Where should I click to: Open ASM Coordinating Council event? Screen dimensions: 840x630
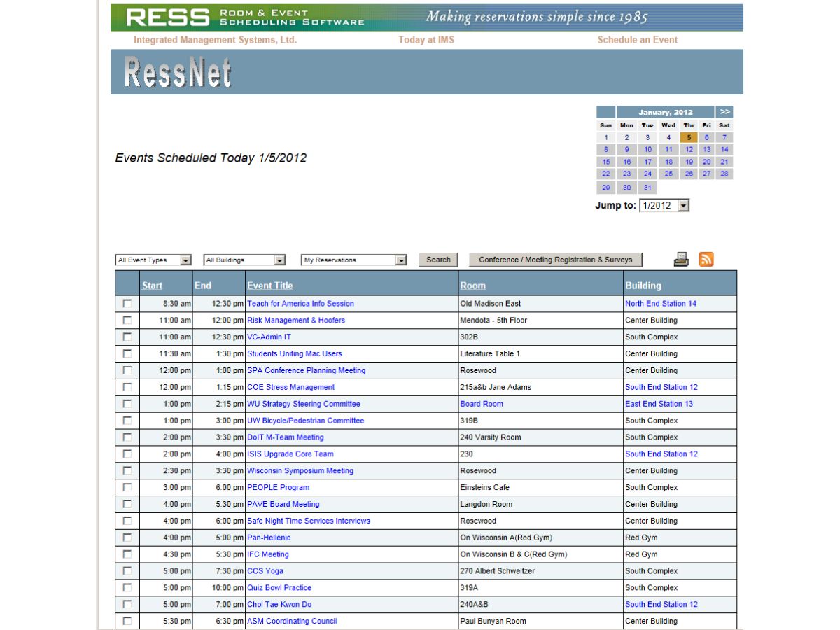coord(292,622)
